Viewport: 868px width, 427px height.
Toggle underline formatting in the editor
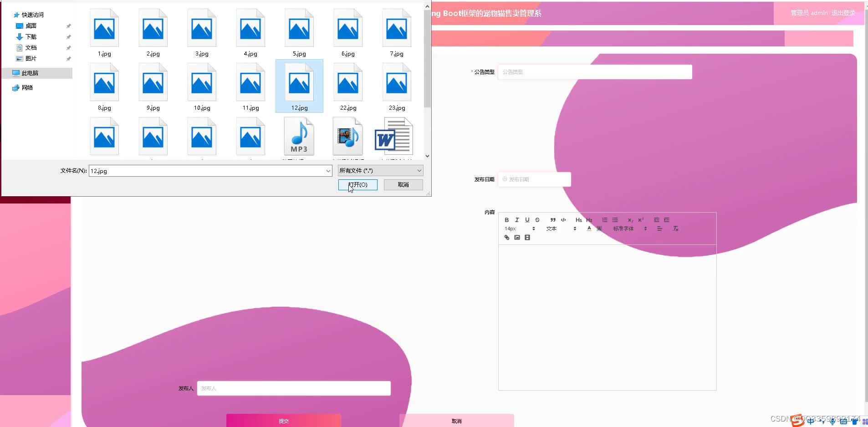527,220
